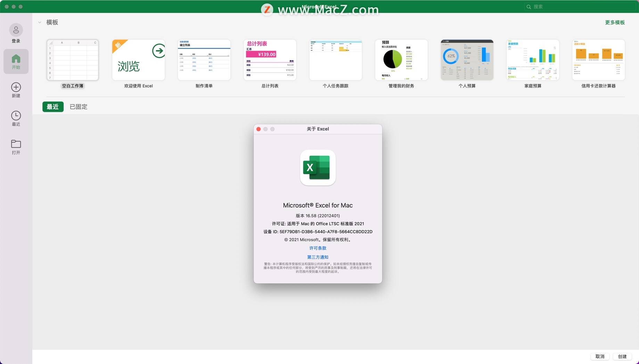The image size is (639, 364).
Task: Click the search magnifier icon
Action: point(529,7)
